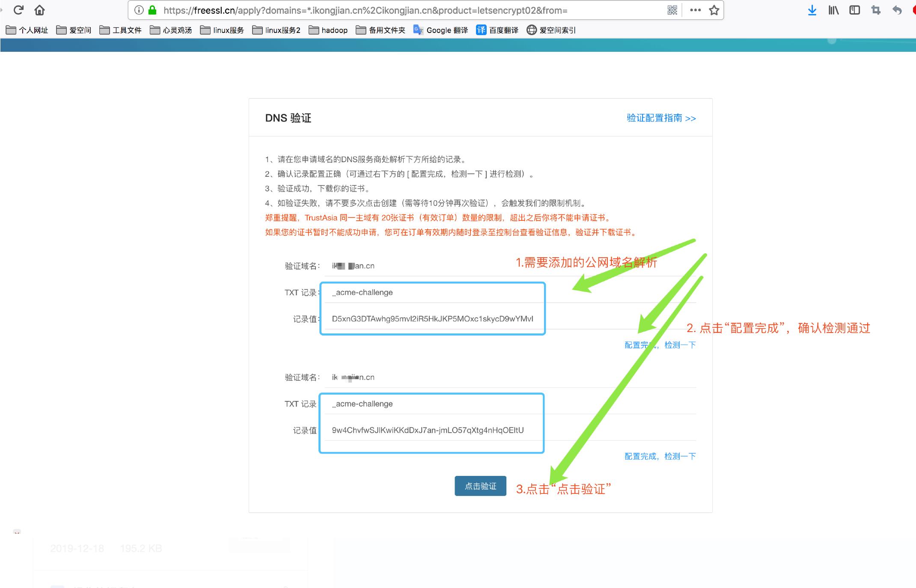This screenshot has width=916, height=588.
Task: Click instruction line starting 2、确认记录配置正确
Action: pyautogui.click(x=399, y=174)
